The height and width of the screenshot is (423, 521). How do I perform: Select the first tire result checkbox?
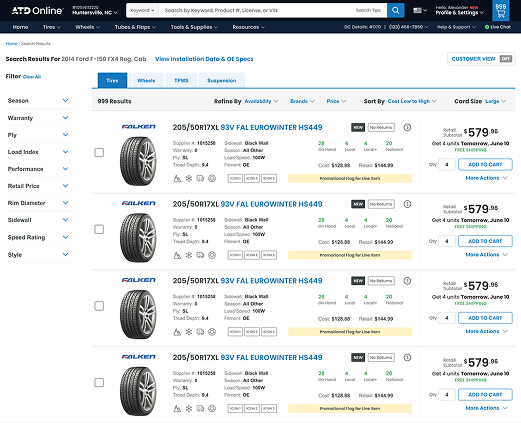[x=99, y=152]
